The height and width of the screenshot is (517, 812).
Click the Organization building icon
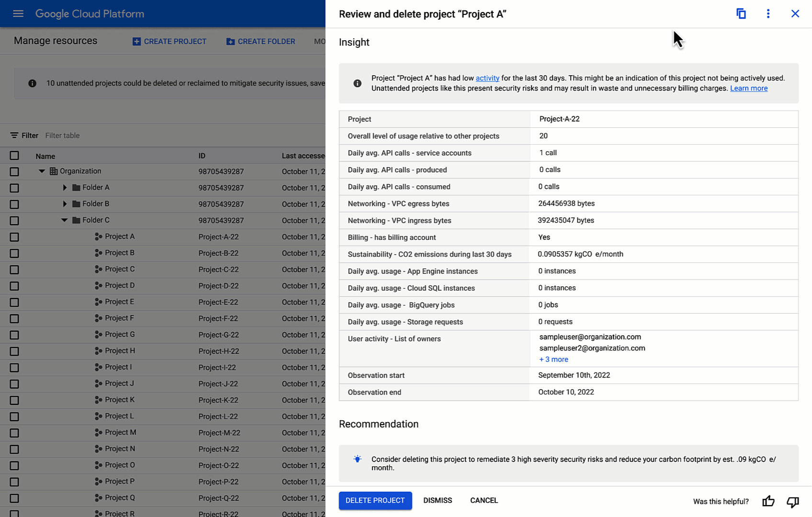[53, 171]
